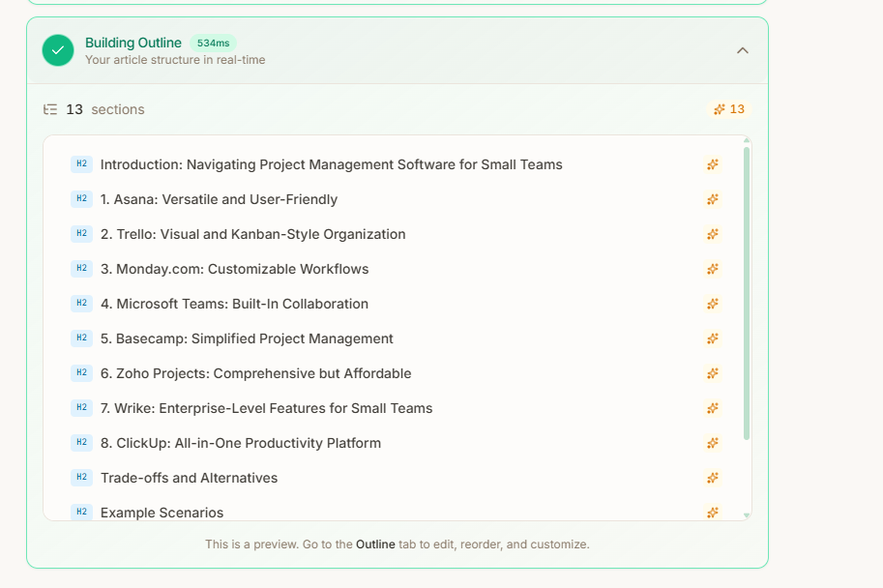
Task: Click the sparkle icon next to Zoho Projects
Action: tap(713, 373)
